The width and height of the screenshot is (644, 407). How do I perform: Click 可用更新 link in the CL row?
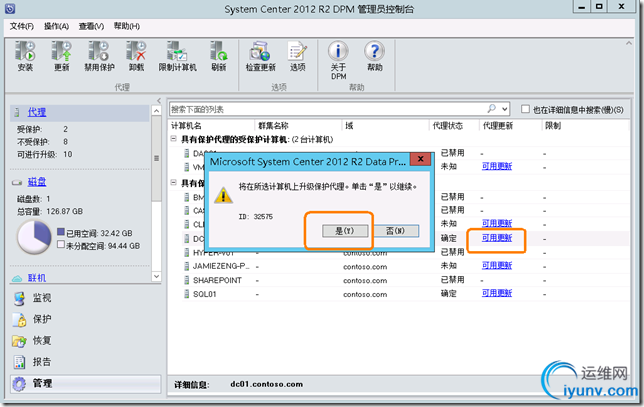pyautogui.click(x=497, y=223)
